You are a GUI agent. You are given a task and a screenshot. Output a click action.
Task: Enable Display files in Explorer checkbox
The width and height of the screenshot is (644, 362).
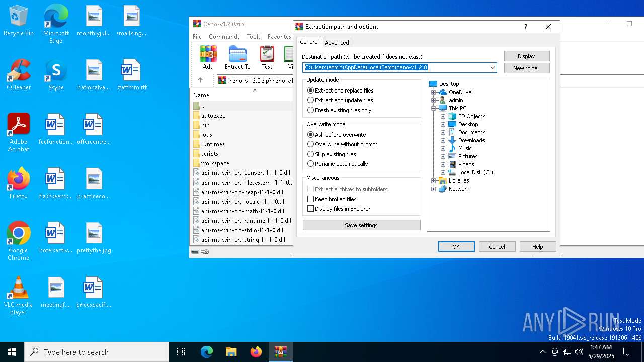point(310,209)
